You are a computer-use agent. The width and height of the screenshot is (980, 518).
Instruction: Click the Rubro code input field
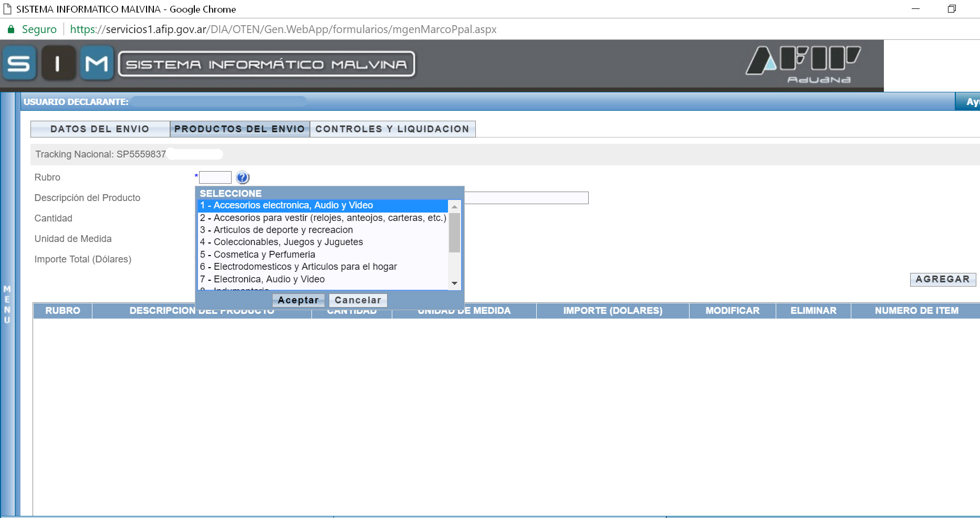tap(215, 177)
